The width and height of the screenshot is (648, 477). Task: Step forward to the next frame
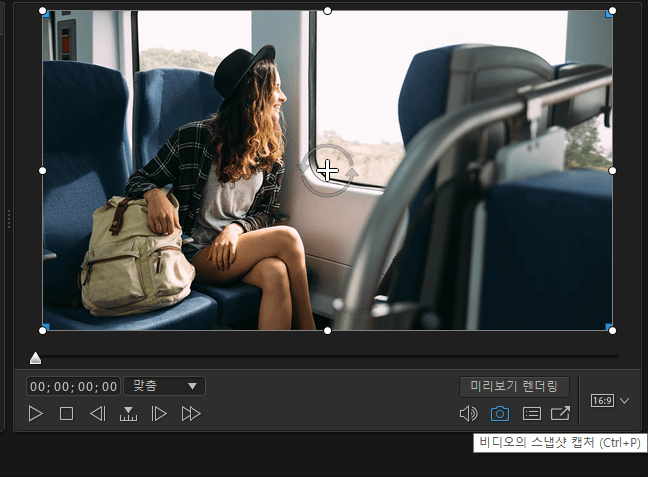pos(159,414)
